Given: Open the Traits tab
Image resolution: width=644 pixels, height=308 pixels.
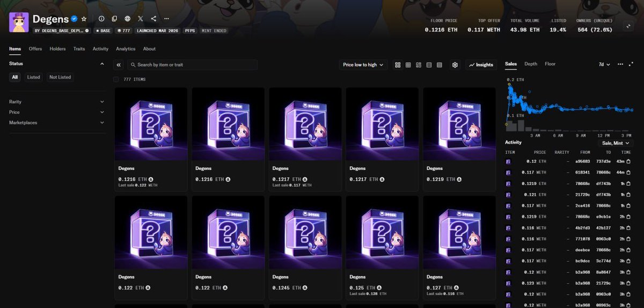Looking at the screenshot, I should point(79,48).
